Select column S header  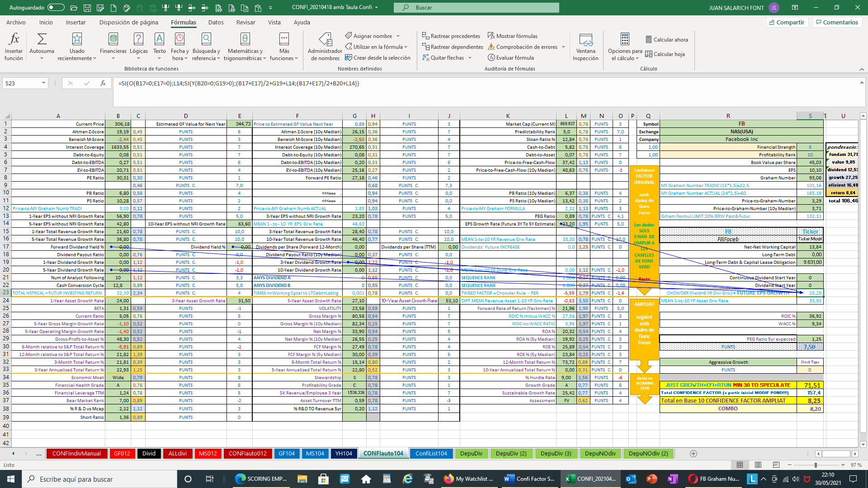(810, 116)
